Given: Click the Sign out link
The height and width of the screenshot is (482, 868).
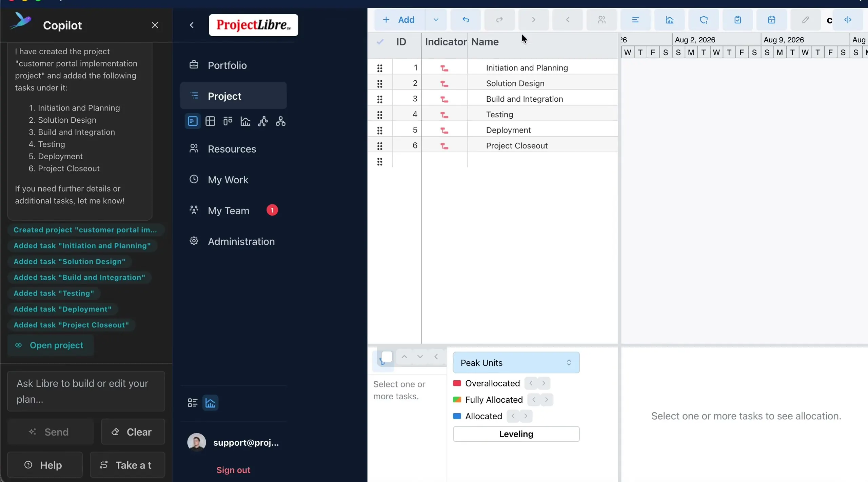Looking at the screenshot, I should pos(233,470).
